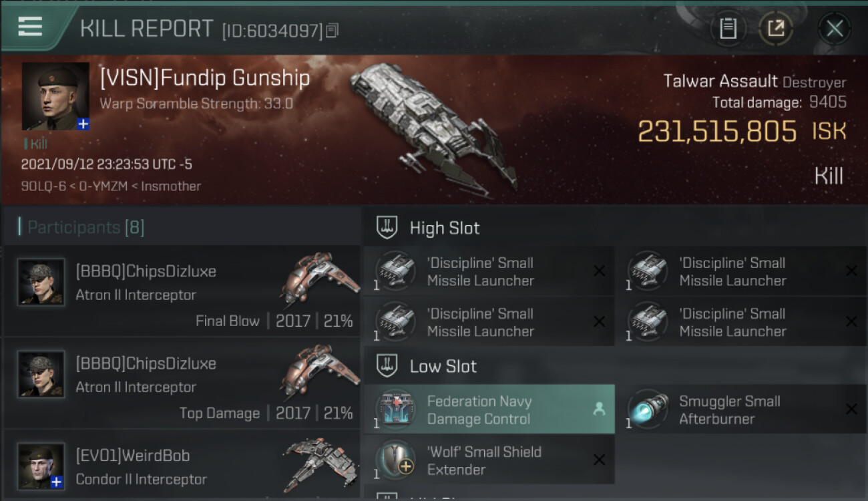Close the kill report window
The height and width of the screenshot is (501, 868).
(x=834, y=29)
